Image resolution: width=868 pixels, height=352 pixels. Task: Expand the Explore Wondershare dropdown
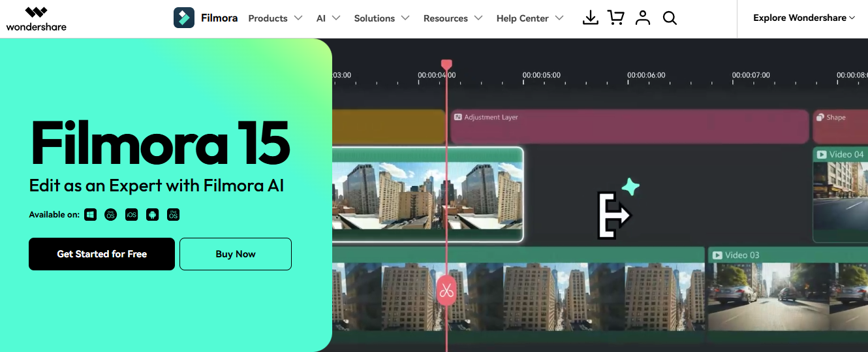[x=804, y=18]
